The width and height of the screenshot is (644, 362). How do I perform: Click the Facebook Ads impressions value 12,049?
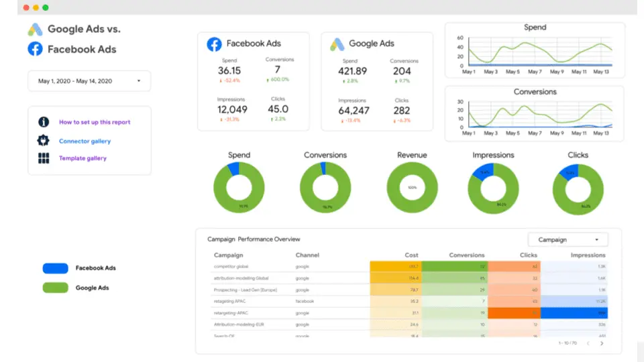[232, 109]
